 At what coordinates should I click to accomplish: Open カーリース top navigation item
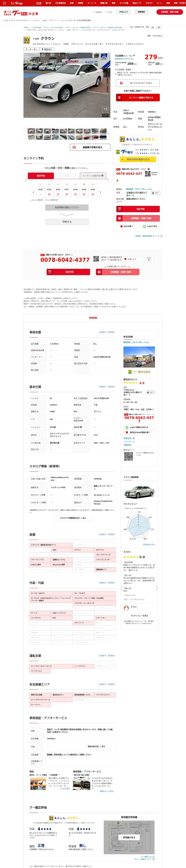click(92, 3)
